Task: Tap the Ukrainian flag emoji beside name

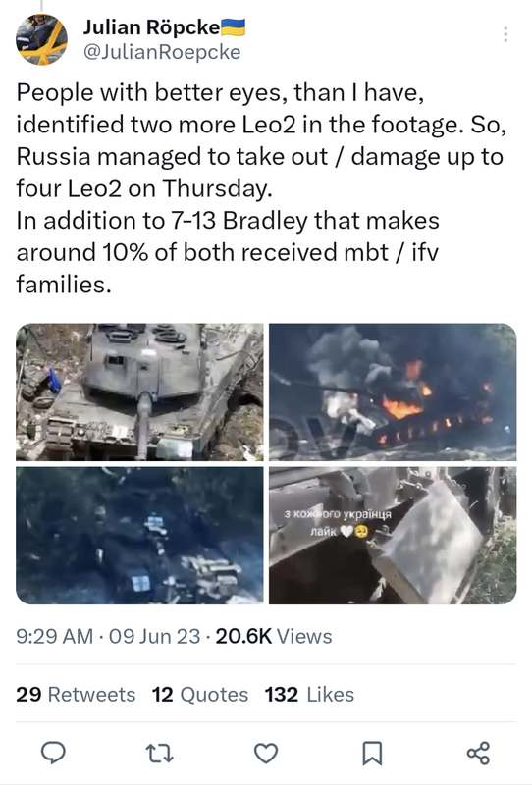Action: pos(233,27)
